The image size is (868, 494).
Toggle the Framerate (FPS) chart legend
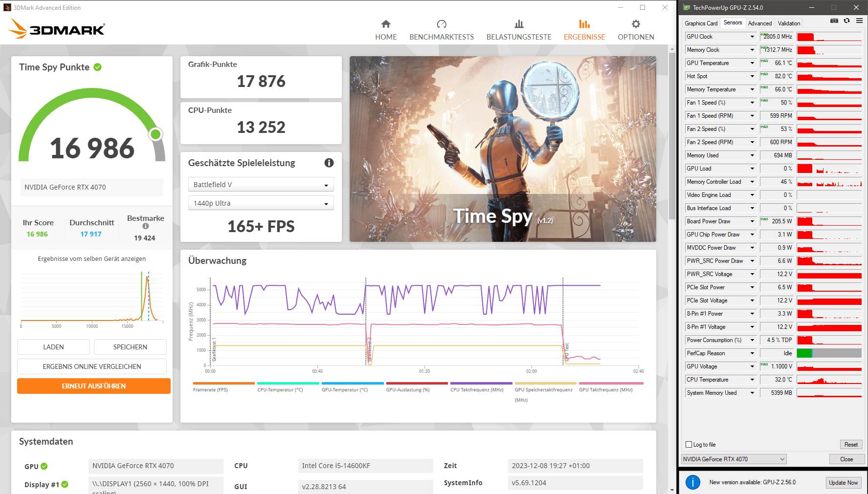coord(223,387)
